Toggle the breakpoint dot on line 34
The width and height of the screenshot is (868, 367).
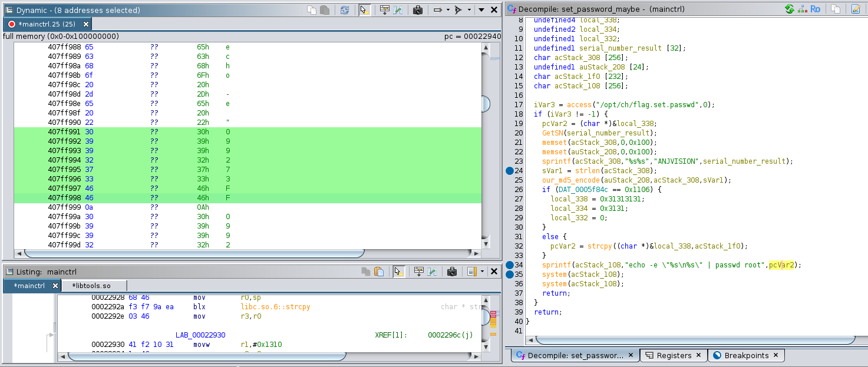click(x=509, y=265)
